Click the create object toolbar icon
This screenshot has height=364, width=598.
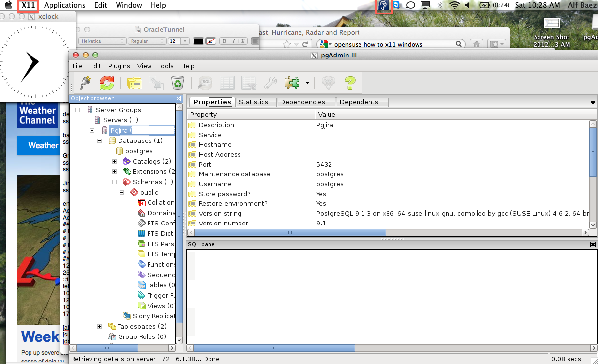(x=156, y=83)
